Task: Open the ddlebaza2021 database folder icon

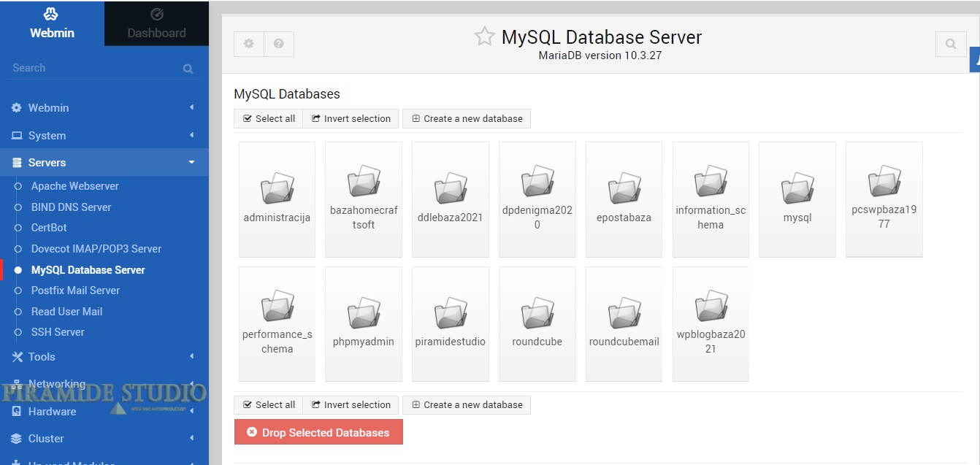Action: pos(451,189)
